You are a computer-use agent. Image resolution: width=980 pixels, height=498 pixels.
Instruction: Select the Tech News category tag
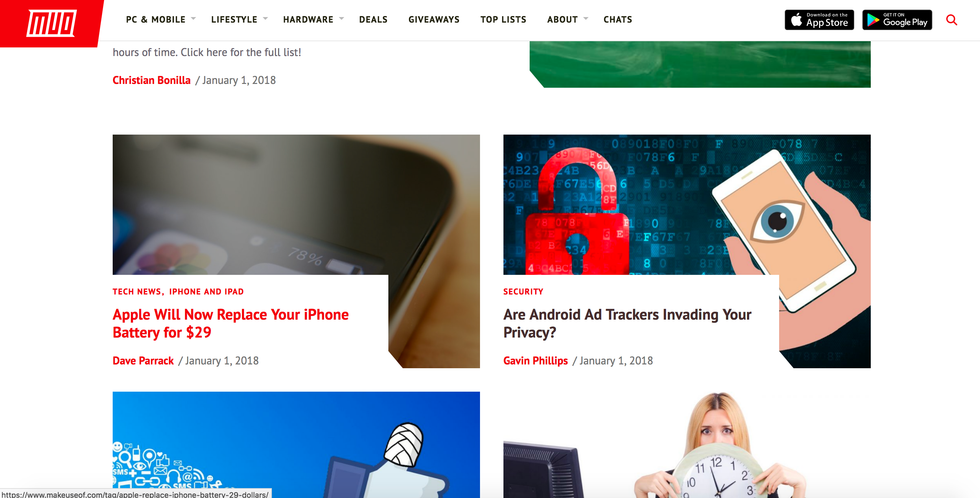click(137, 291)
